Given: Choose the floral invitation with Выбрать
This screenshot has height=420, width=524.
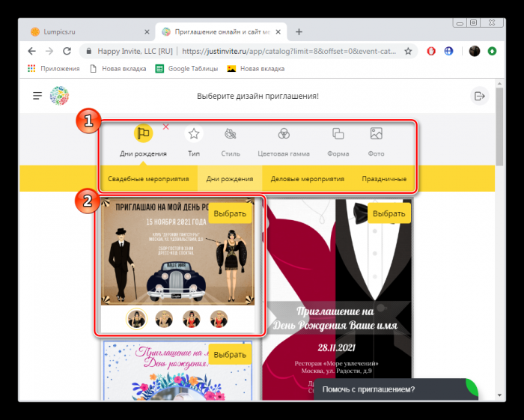Looking at the screenshot, I should click(230, 355).
